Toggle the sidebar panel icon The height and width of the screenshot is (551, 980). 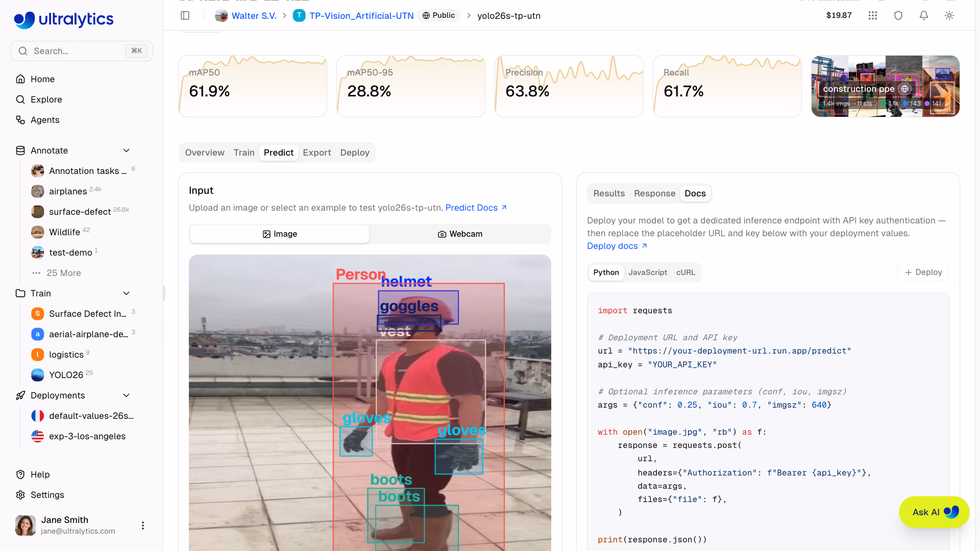coord(185,16)
